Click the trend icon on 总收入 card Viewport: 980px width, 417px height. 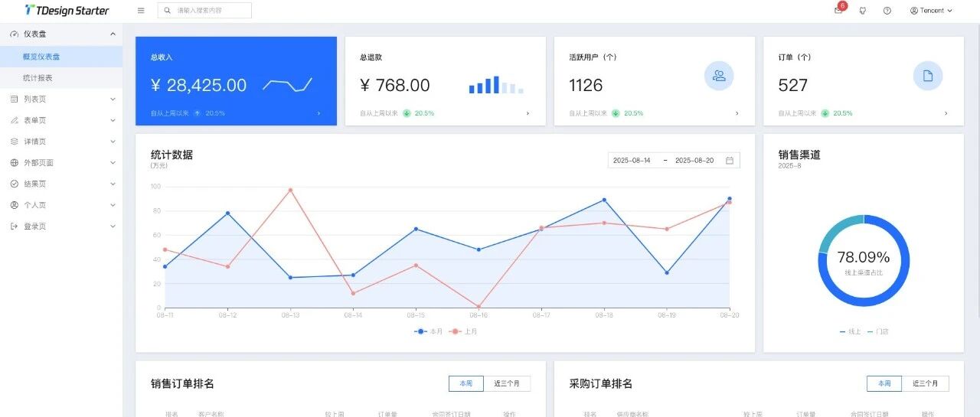point(197,113)
